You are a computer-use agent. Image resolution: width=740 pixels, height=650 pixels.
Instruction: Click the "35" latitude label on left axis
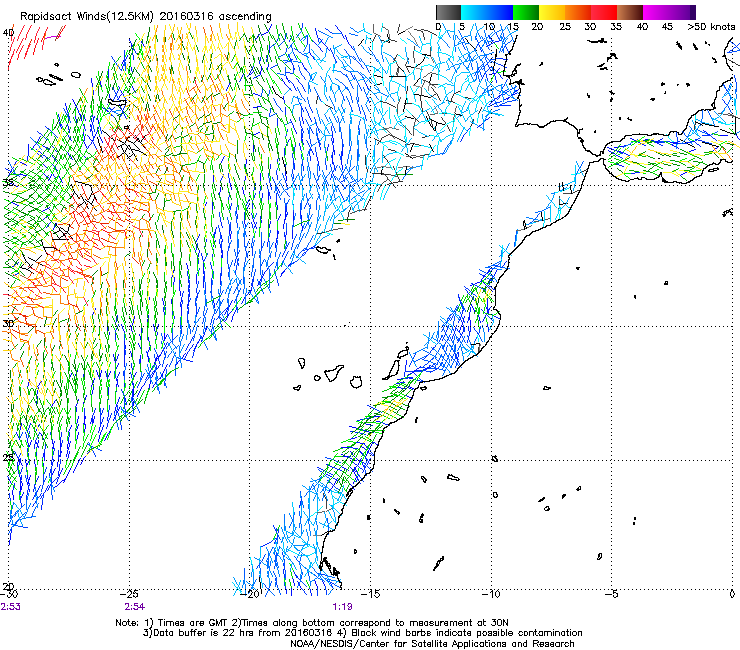(8, 183)
